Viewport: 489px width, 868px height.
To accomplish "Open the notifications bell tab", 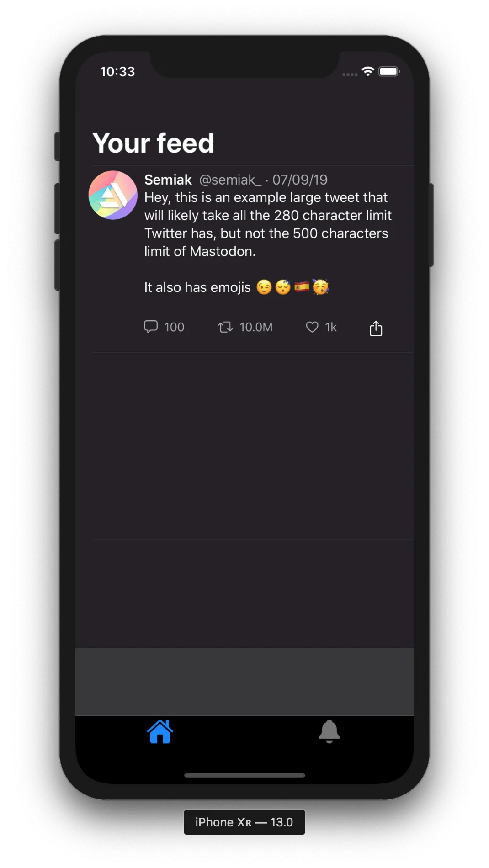I will (329, 731).
